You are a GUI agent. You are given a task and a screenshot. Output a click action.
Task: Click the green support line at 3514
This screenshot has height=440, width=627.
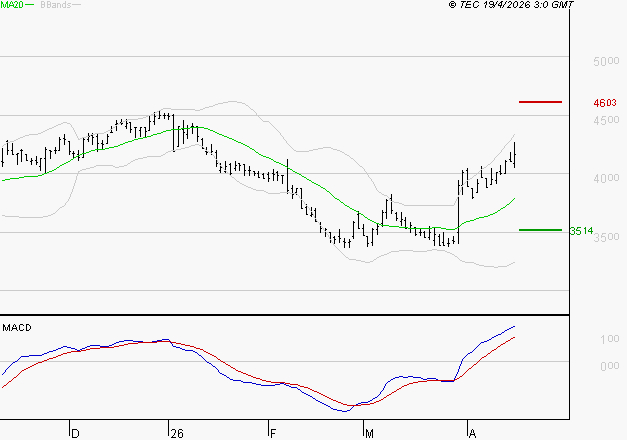pyautogui.click(x=540, y=230)
